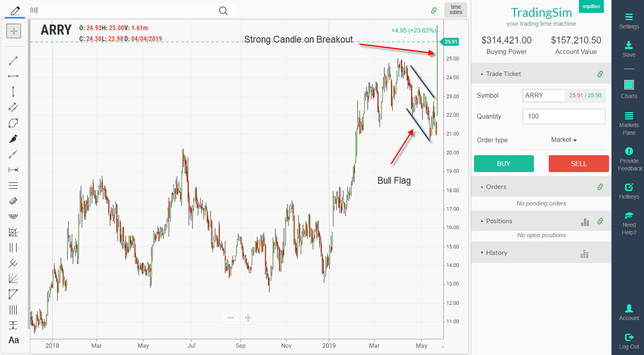Toggle the Trade Ticket link icon
644x355 pixels.
(600, 74)
